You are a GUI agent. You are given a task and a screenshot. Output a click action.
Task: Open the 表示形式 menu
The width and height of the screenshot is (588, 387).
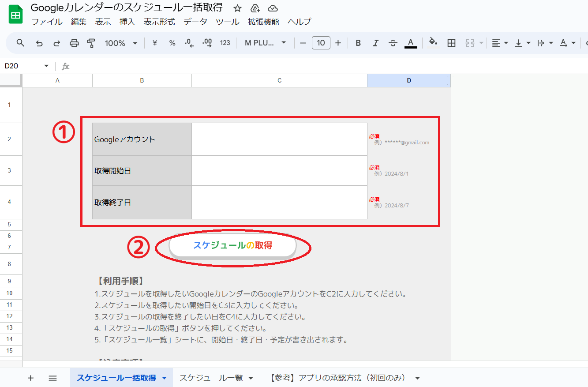pyautogui.click(x=159, y=22)
